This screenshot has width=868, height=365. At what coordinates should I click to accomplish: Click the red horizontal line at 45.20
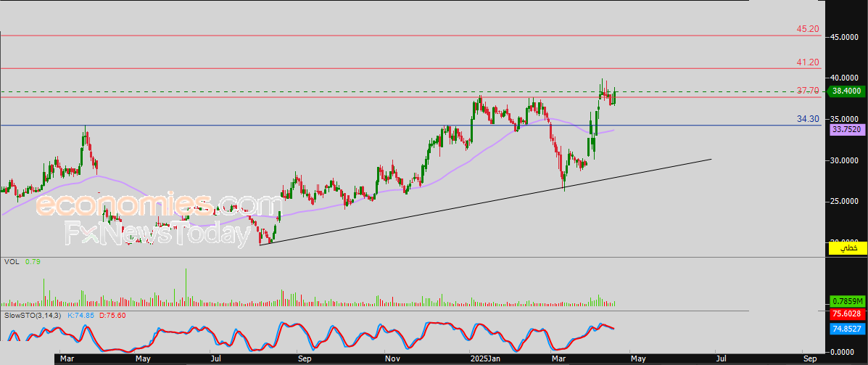pyautogui.click(x=410, y=36)
